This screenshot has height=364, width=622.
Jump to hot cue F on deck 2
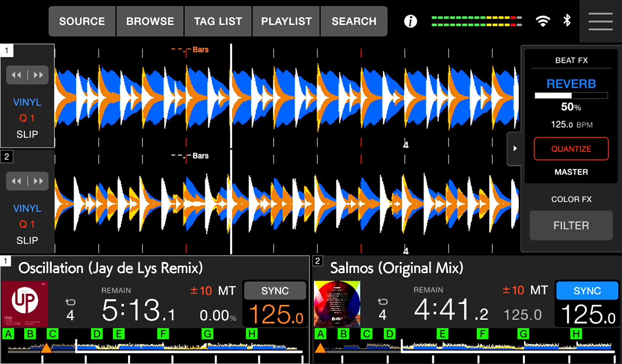(482, 334)
